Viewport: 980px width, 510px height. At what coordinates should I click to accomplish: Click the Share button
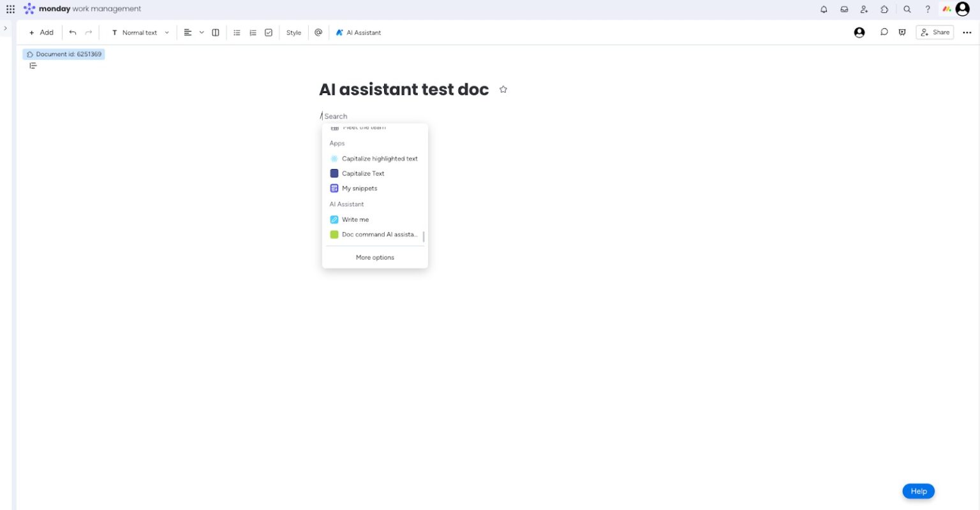935,32
